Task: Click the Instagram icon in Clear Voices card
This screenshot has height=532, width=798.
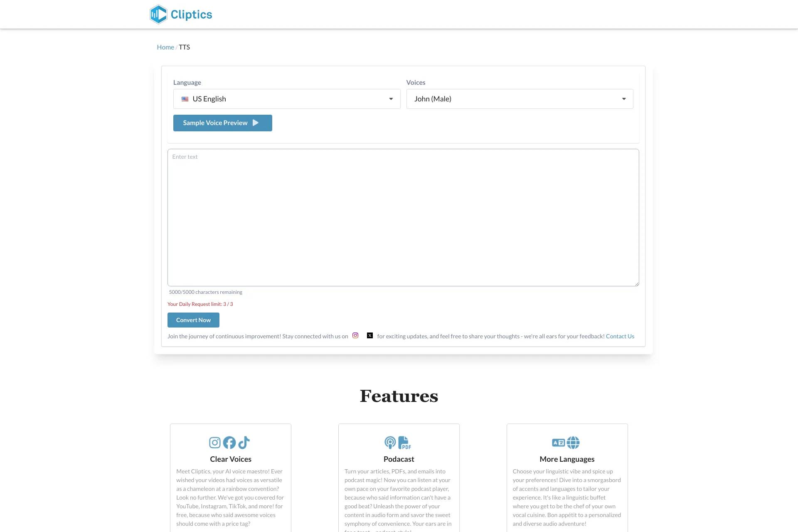Action: pyautogui.click(x=214, y=442)
